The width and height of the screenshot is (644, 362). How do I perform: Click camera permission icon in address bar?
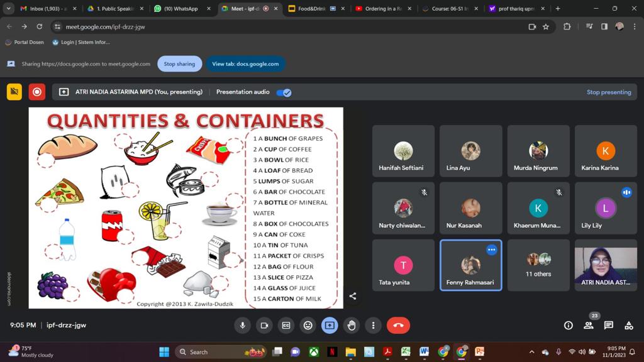pos(532,26)
